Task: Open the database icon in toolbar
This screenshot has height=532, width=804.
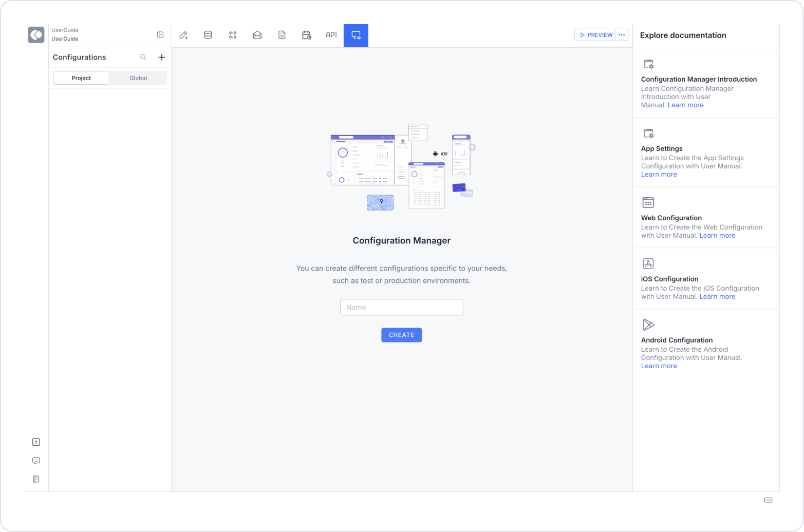Action: click(x=208, y=35)
